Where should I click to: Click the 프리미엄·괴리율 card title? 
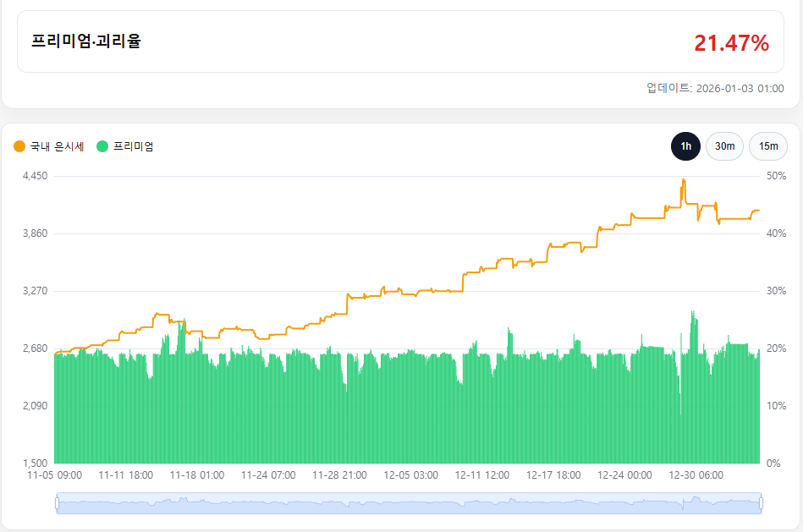pyautogui.click(x=86, y=41)
